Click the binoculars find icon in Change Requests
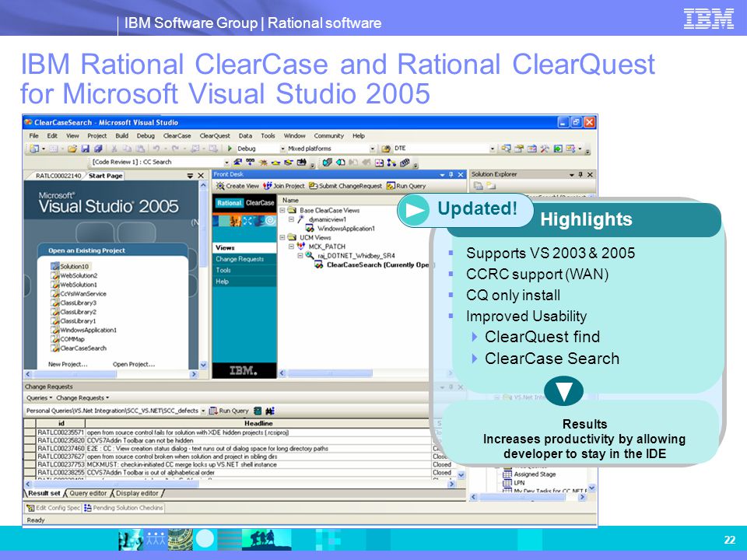This screenshot has height=560, width=747. pos(270,411)
